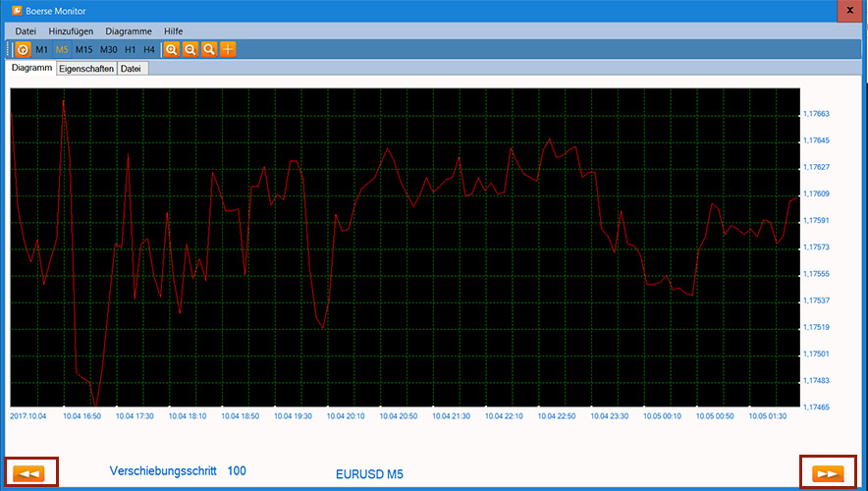Reset zoom with the plain magnifier icon
This screenshot has height=491, width=868.
209,49
